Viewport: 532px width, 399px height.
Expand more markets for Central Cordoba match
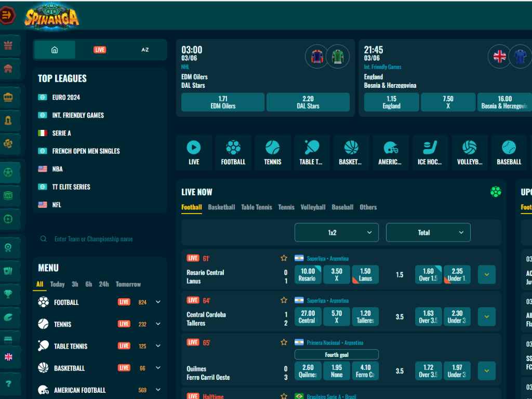(x=486, y=316)
